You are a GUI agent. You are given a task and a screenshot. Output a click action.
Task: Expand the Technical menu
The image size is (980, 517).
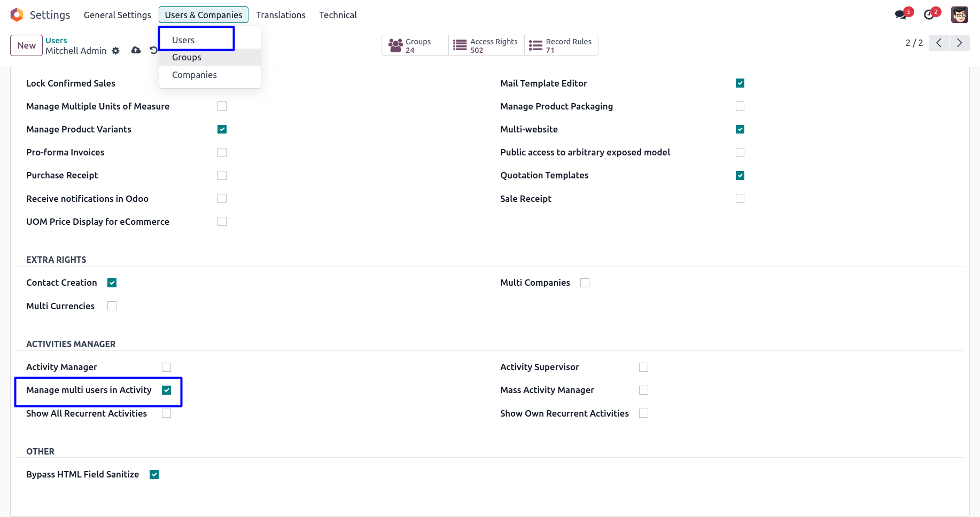pyautogui.click(x=338, y=15)
